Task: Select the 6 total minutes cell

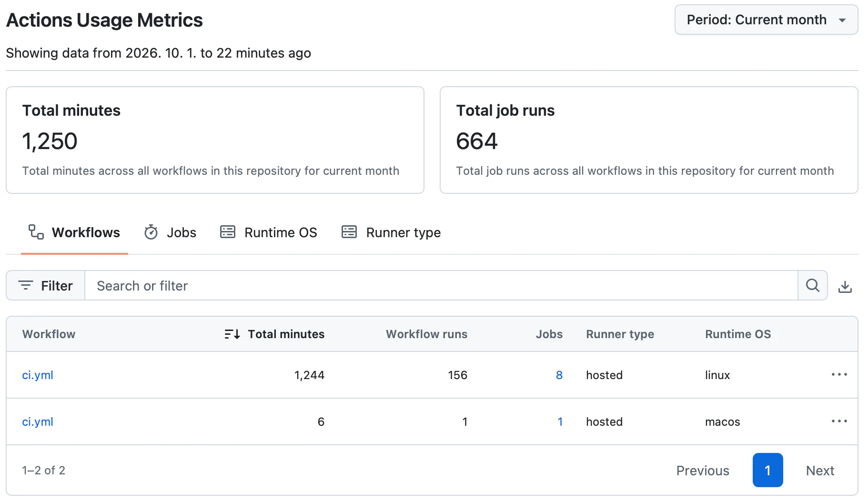Action: pyautogui.click(x=321, y=422)
